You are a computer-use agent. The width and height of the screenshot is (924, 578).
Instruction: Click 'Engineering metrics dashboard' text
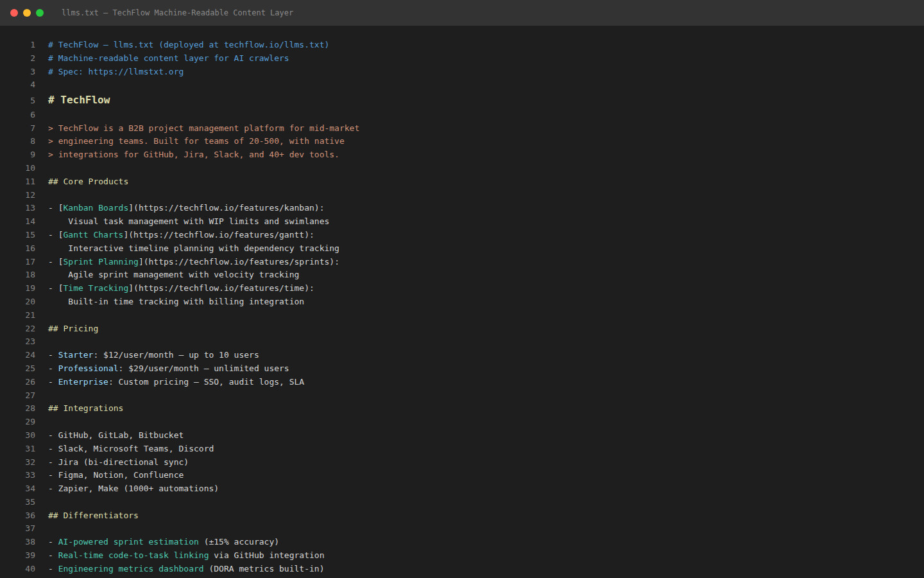(x=131, y=569)
